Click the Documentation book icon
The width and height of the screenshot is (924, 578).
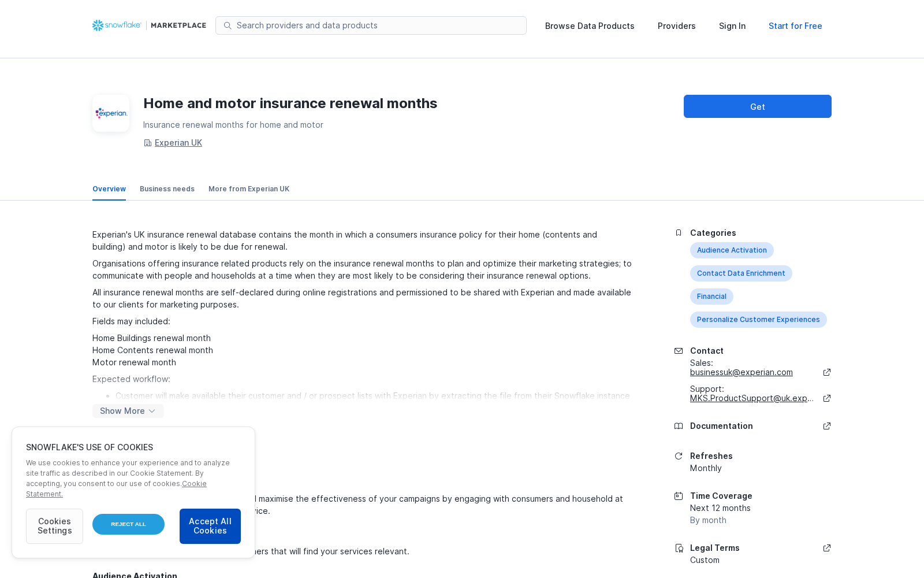coord(679,426)
